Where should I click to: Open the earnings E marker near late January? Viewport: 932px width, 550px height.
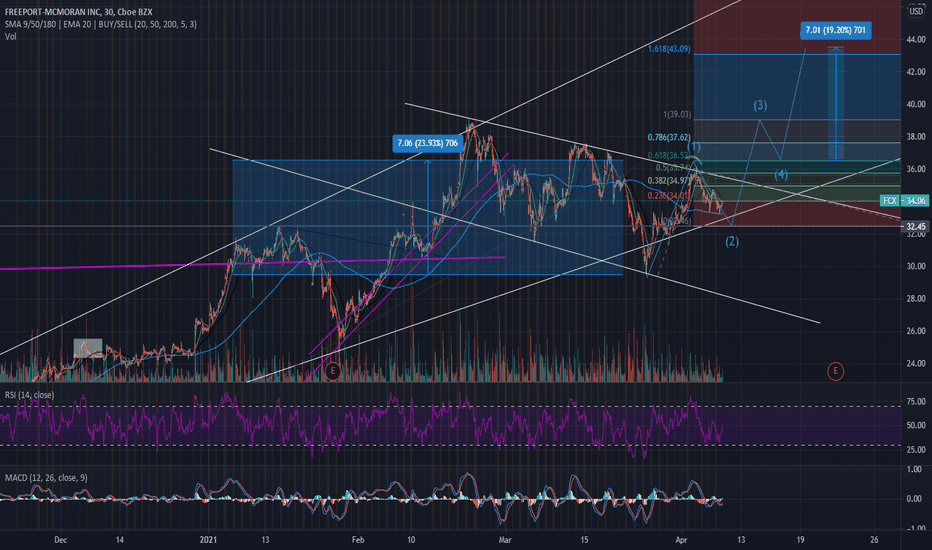coord(333,371)
